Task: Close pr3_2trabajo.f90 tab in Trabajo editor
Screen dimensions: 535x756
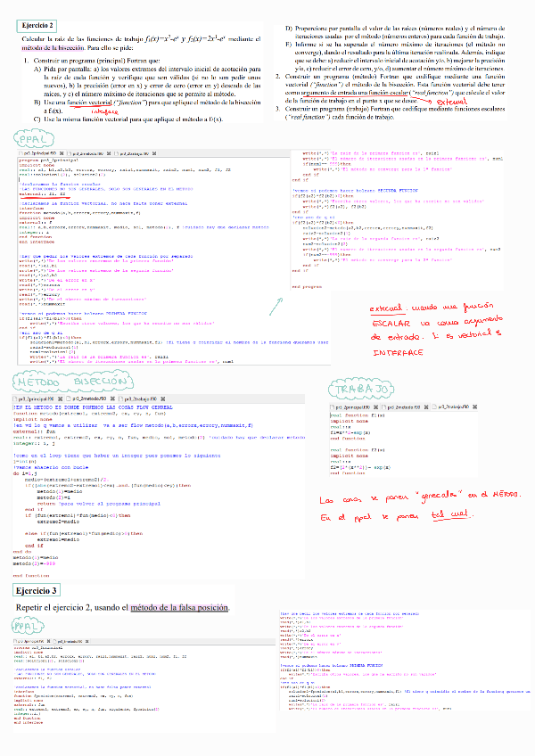Action: [x=474, y=407]
